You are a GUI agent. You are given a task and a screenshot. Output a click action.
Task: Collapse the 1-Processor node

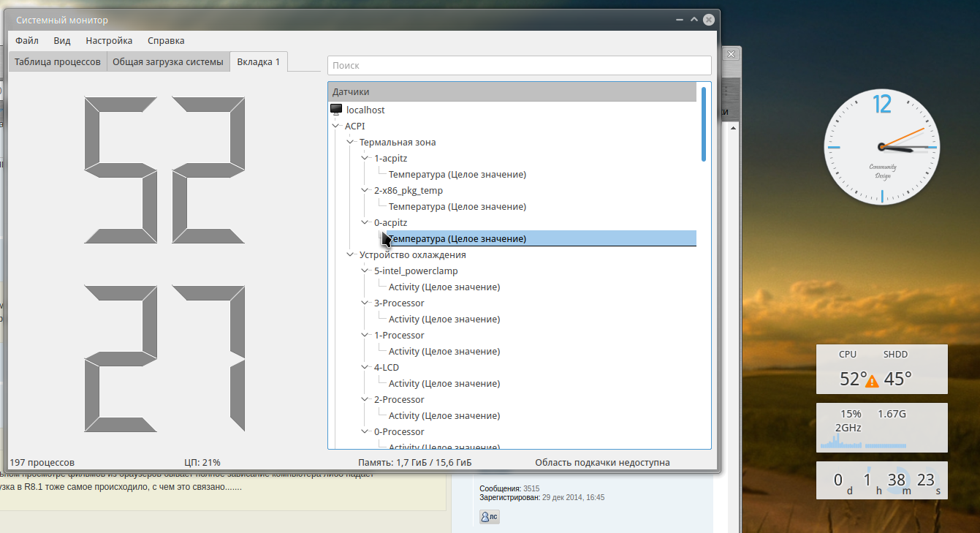pos(365,335)
